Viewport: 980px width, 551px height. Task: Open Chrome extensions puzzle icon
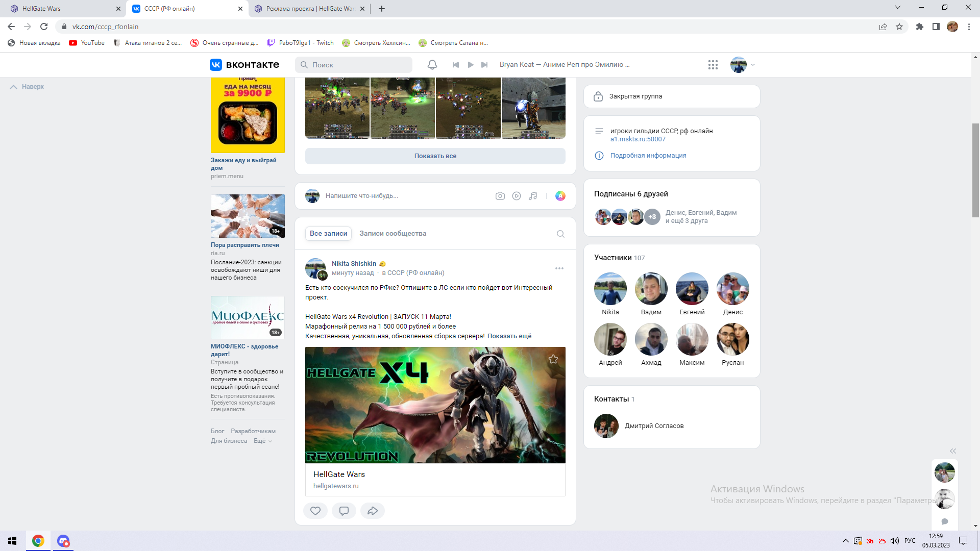pos(920,27)
